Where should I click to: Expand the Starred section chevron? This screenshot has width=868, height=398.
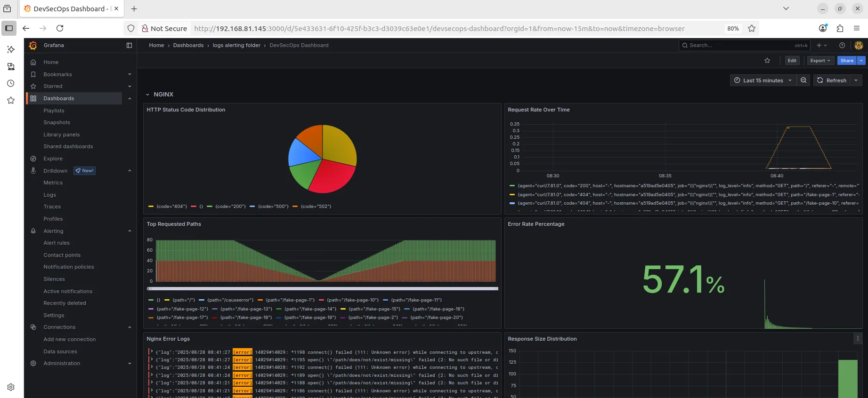pos(130,86)
